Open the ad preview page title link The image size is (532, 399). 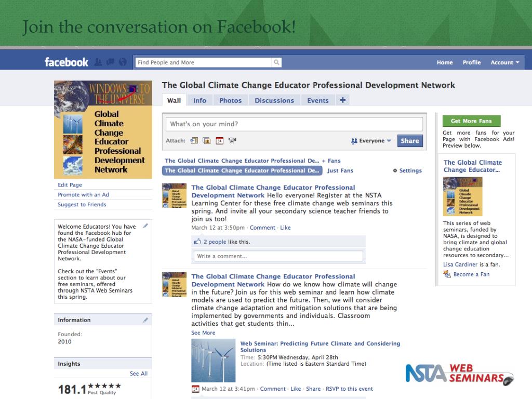(473, 166)
